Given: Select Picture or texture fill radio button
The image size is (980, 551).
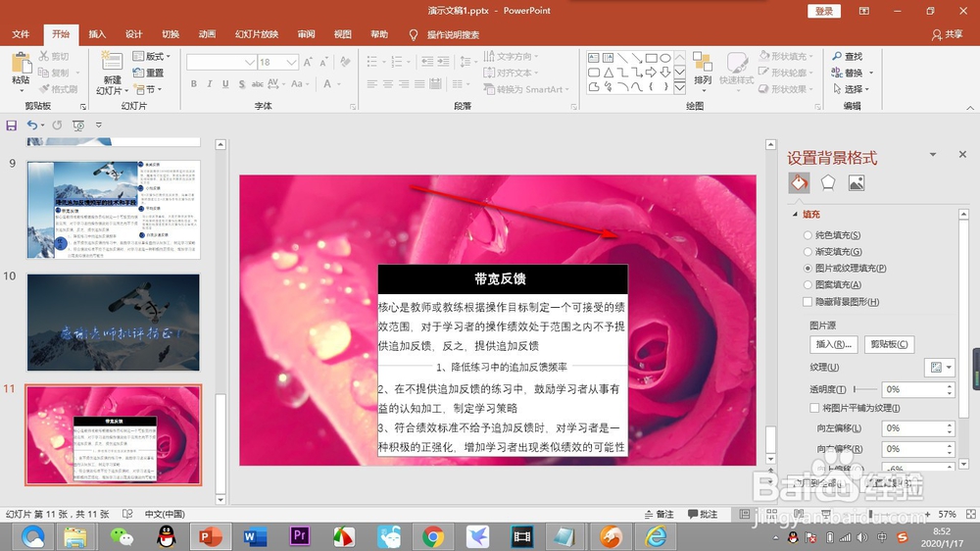Looking at the screenshot, I should [808, 269].
